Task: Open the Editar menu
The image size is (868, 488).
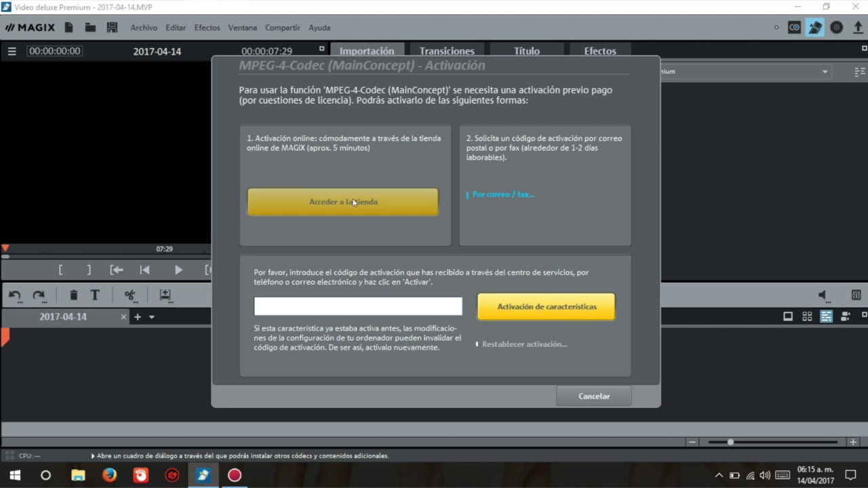Action: [176, 28]
